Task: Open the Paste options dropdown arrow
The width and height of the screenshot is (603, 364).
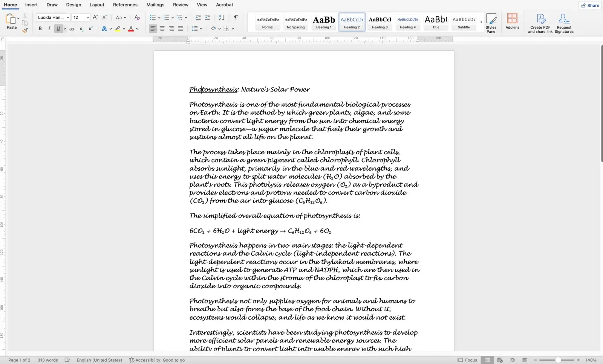Action: 18,18
